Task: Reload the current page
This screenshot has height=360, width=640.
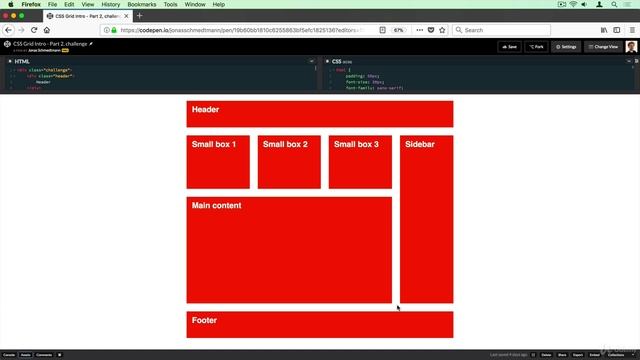Action: coord(34,30)
